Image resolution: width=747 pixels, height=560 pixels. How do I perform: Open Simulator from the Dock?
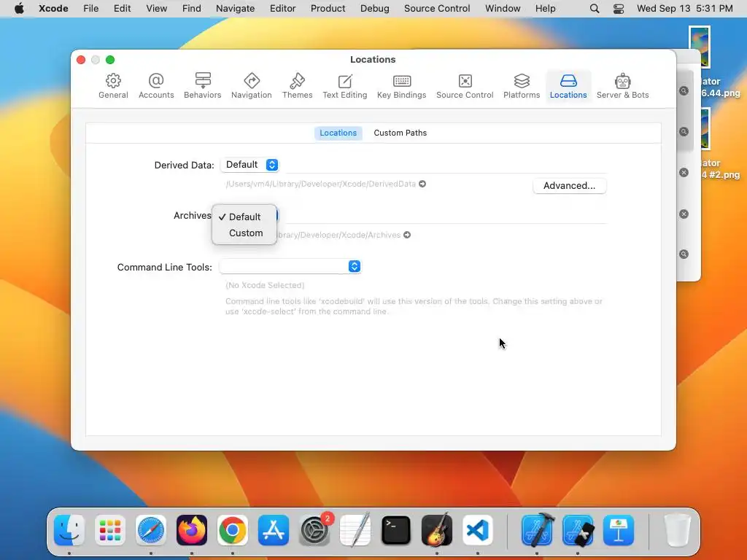click(578, 530)
